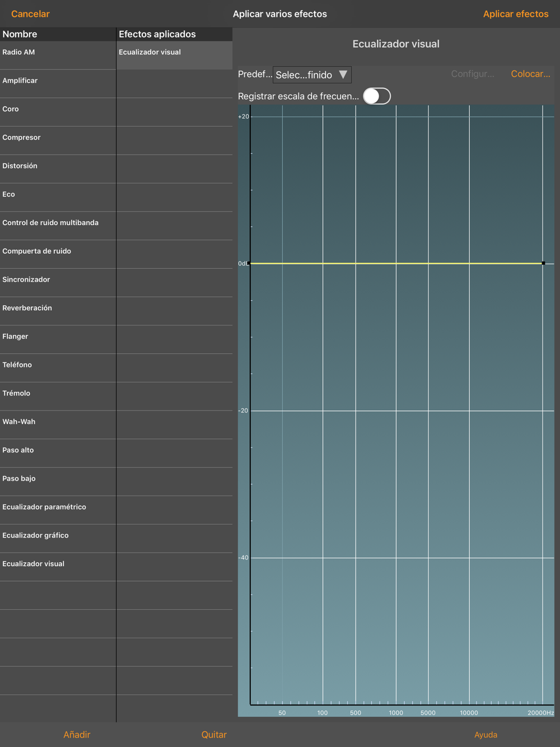The height and width of the screenshot is (747, 560).
Task: Select the applied Ecualizador visual entry
Action: [x=174, y=55]
